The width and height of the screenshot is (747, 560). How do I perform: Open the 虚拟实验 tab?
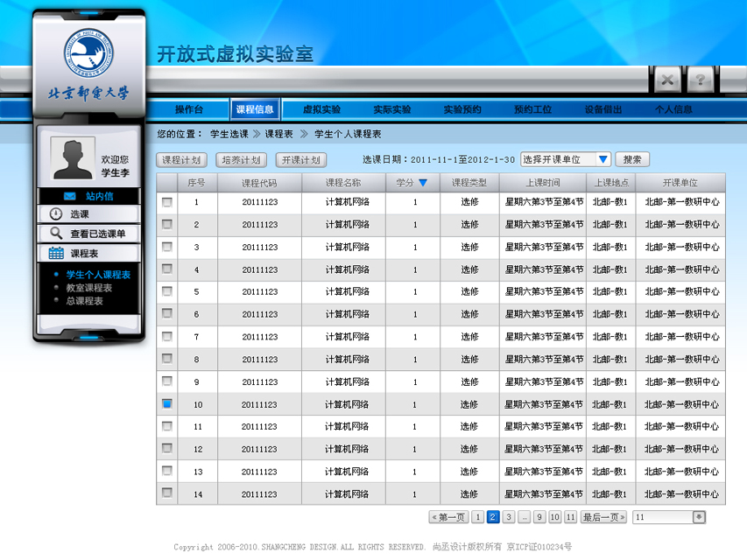click(x=321, y=109)
